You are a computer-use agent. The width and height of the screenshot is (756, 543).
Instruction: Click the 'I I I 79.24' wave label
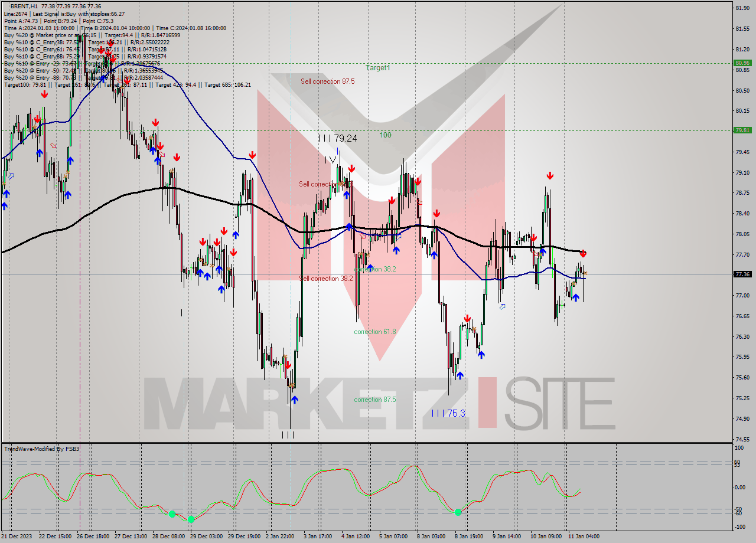(x=338, y=139)
